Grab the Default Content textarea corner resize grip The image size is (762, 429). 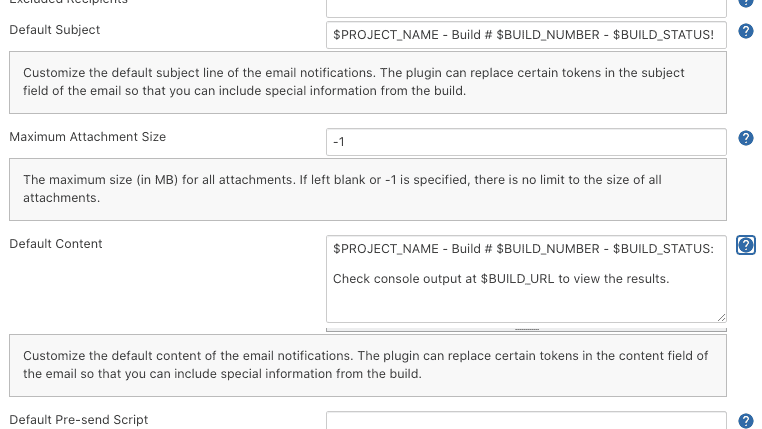[721, 316]
